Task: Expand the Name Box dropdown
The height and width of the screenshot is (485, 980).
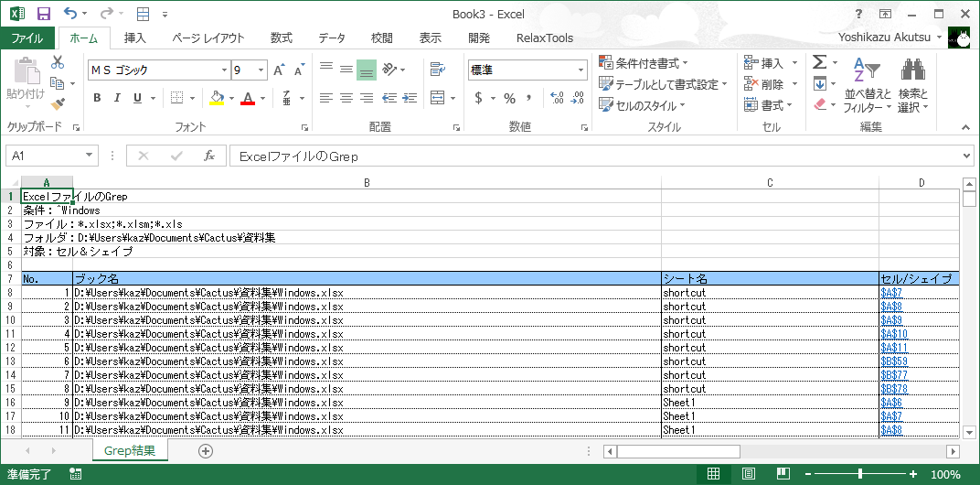Action: click(89, 156)
